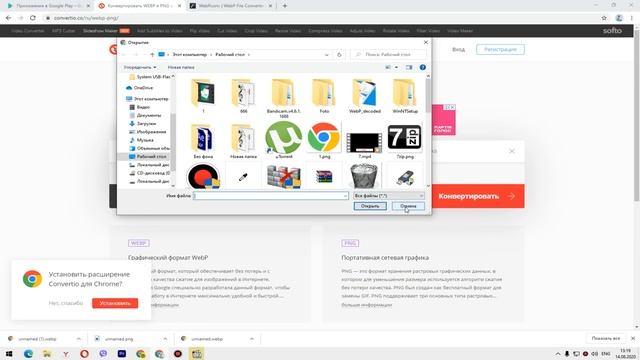The height and width of the screenshot is (360, 640).
Task: Select the trash bin icon file
Action: (364, 176)
